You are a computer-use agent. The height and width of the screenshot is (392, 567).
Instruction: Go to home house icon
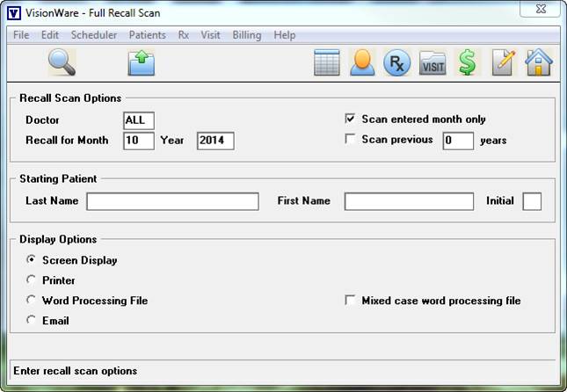(539, 62)
